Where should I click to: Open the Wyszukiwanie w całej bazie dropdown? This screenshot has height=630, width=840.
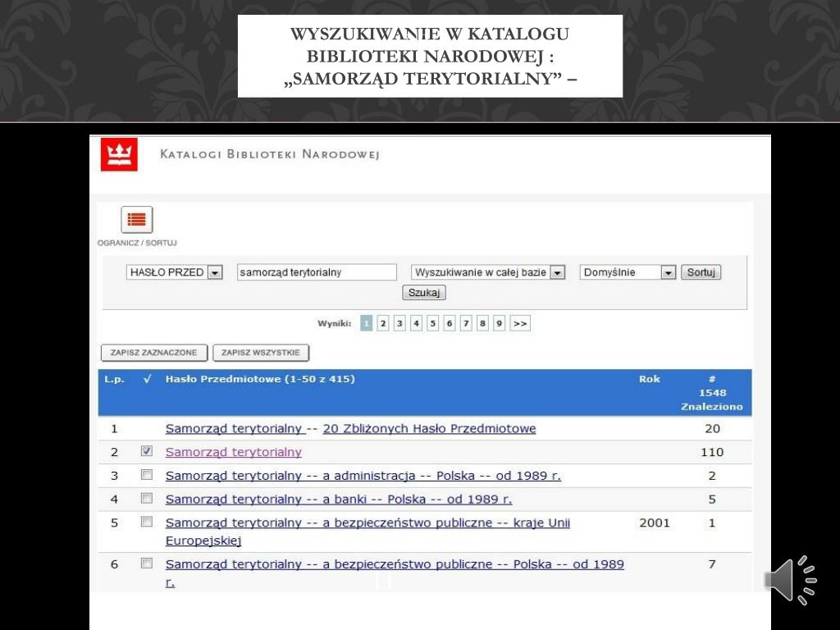pos(488,272)
